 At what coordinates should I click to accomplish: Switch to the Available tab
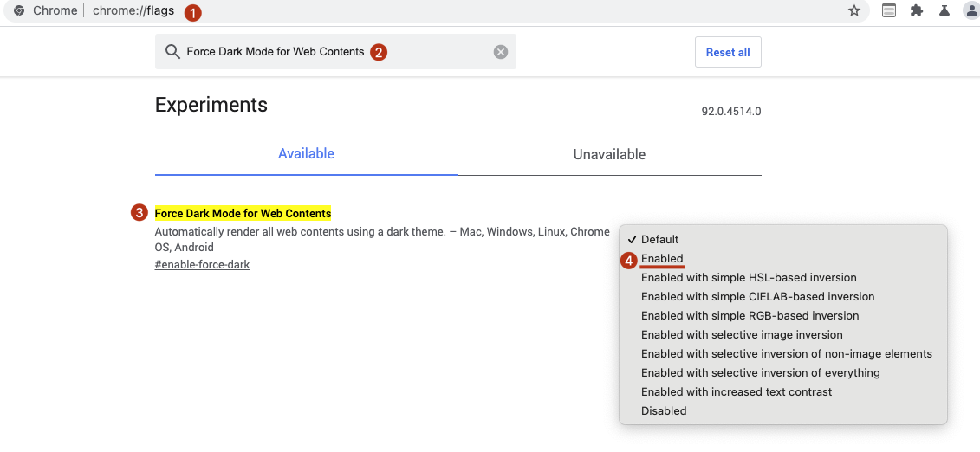point(306,153)
